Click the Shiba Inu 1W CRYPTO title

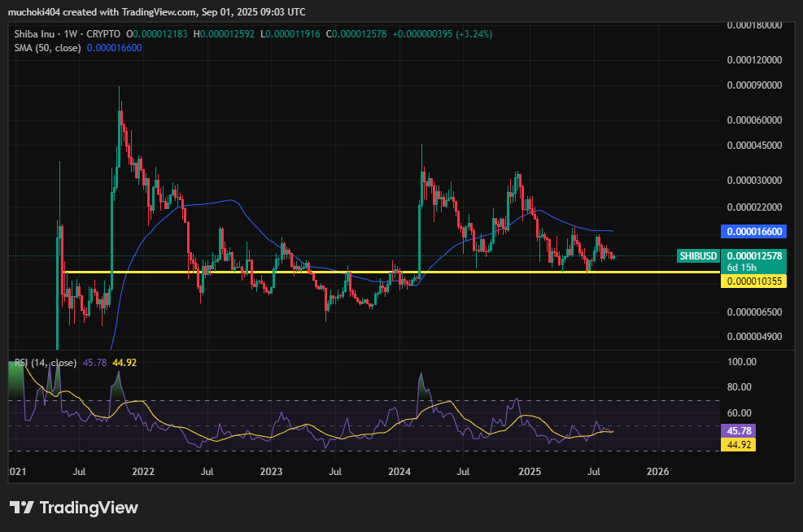click(x=67, y=34)
